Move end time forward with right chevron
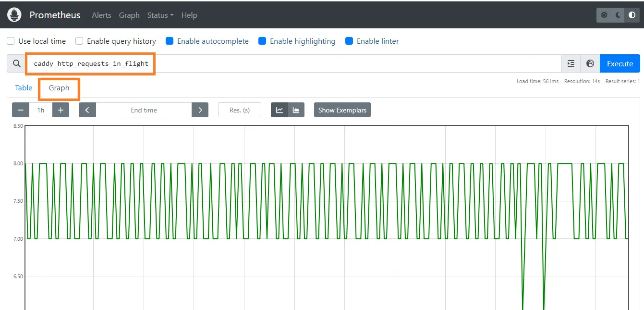Viewport: 644px width, 310px height. click(200, 110)
